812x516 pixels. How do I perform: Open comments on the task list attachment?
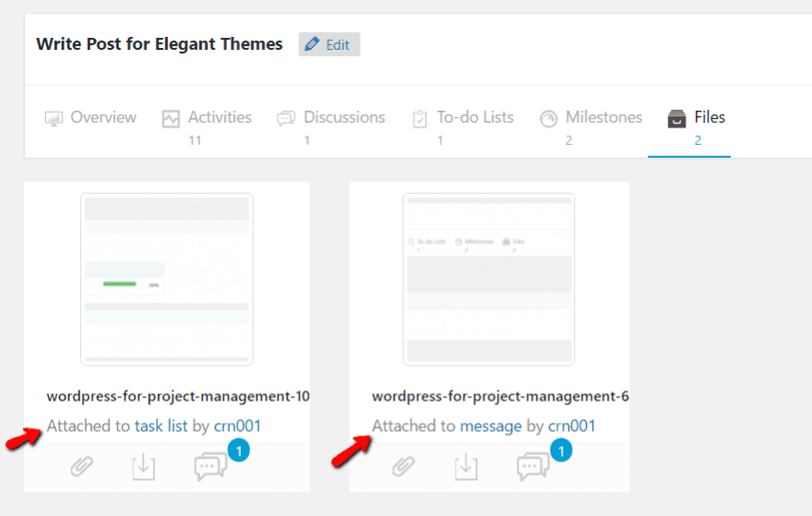210,467
